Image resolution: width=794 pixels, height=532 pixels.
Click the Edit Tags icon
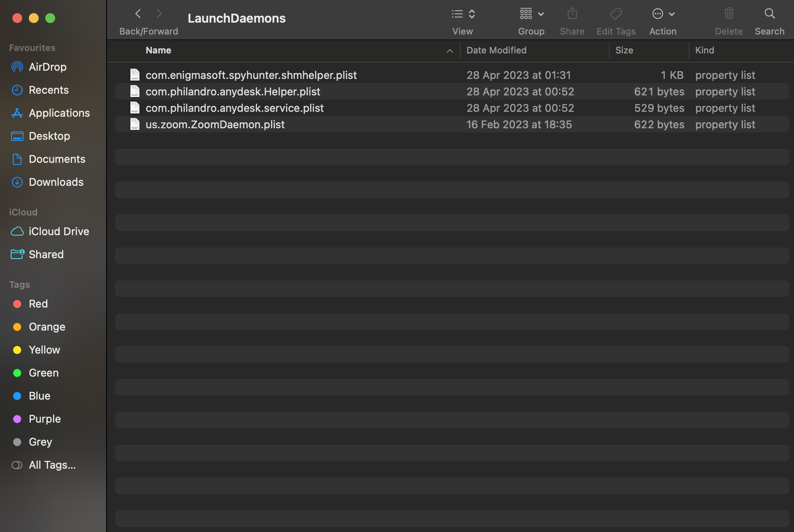(x=616, y=14)
